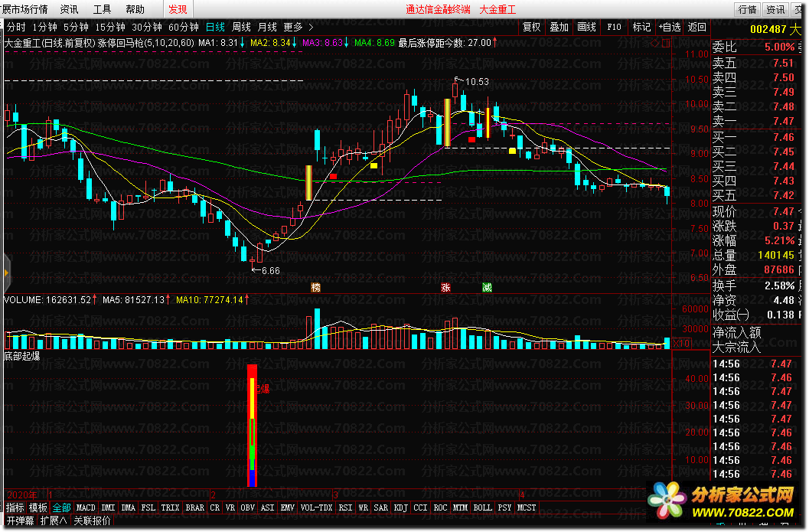Screen dimensions: 809x532
Task: Choose the VR indicator
Action: coord(230,508)
